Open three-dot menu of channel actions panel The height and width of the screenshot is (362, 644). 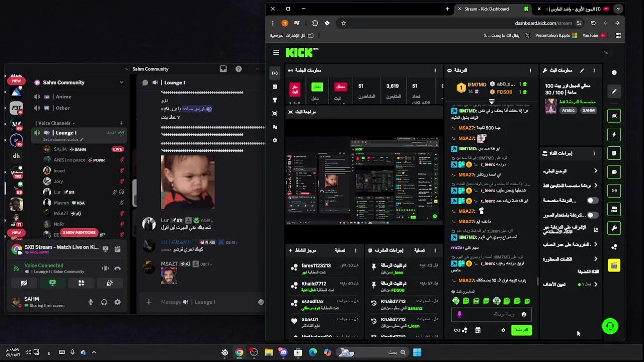(594, 153)
